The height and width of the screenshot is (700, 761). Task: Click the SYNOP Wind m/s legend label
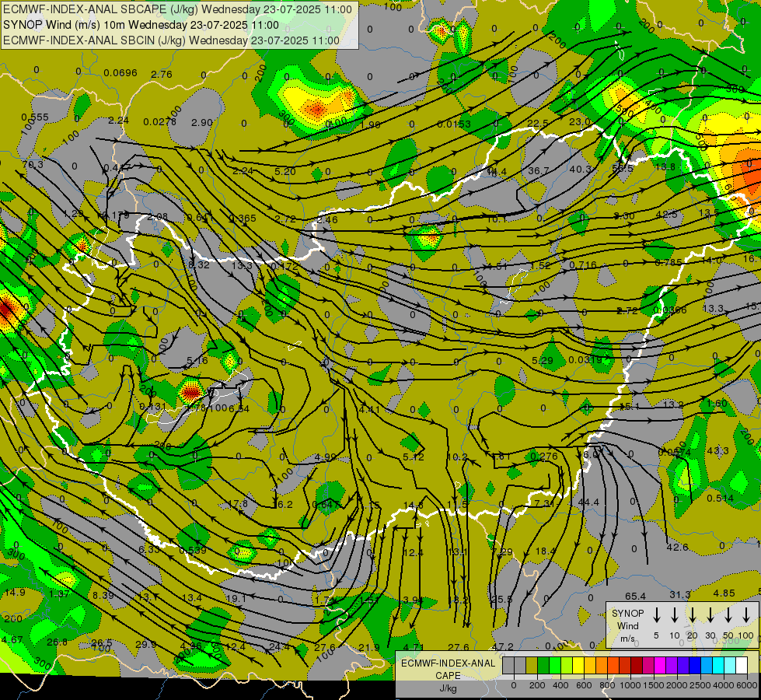click(x=627, y=625)
